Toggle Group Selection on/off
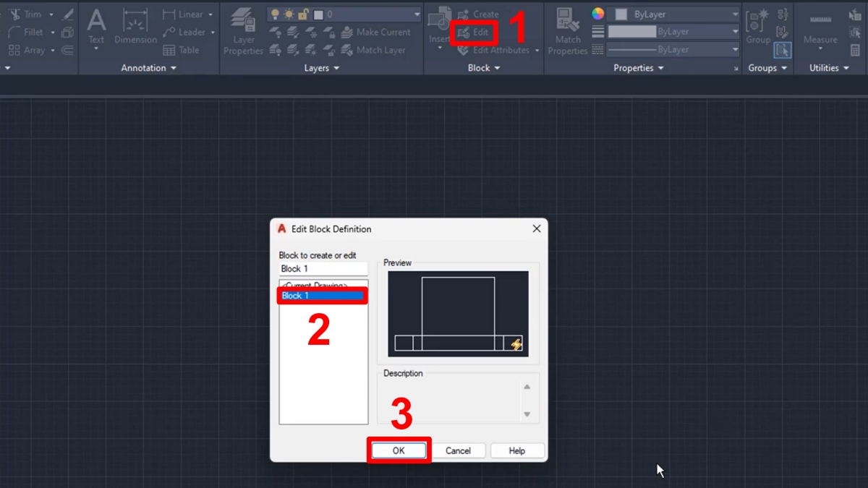 click(x=783, y=50)
